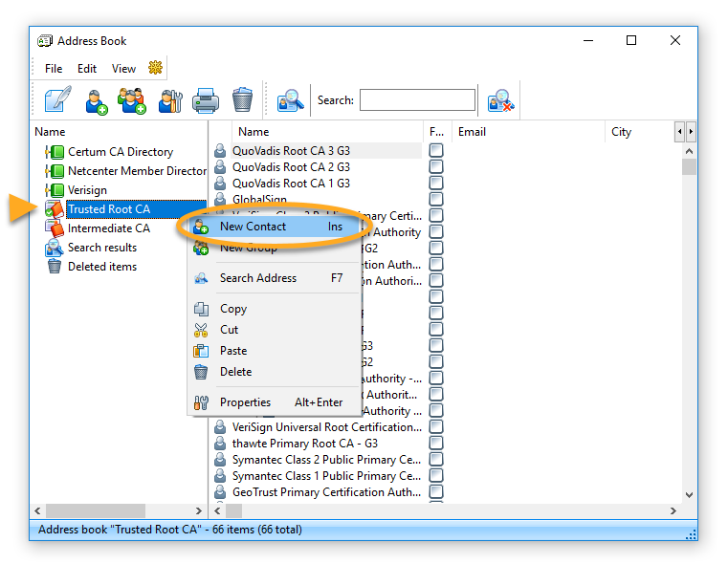Click the F... column header
728x564 pixels.
coord(437,132)
